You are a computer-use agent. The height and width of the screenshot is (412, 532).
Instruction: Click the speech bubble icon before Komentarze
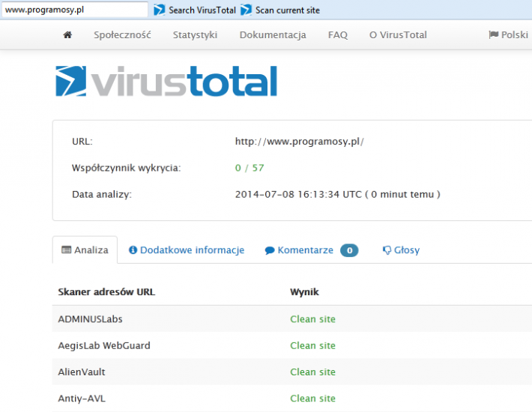tap(270, 251)
